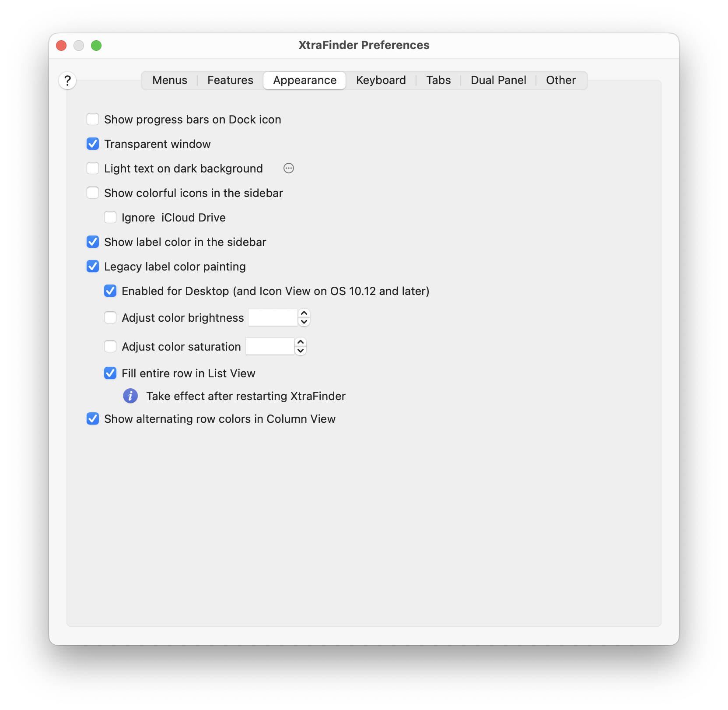Click the green zoom window button
Image resolution: width=728 pixels, height=710 pixels.
[x=96, y=46]
